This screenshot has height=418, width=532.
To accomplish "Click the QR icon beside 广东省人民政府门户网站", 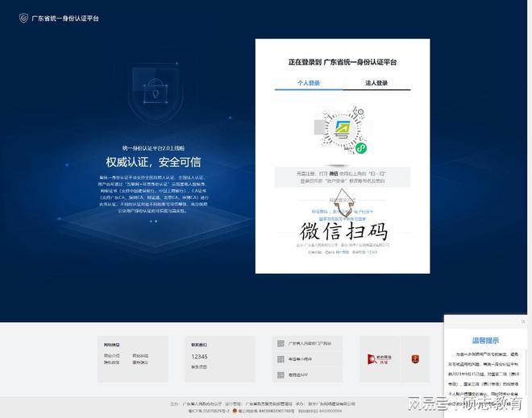I will 281,343.
